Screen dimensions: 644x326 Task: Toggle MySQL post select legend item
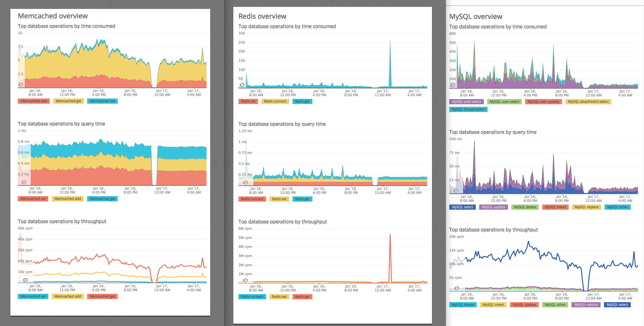(x=467, y=102)
